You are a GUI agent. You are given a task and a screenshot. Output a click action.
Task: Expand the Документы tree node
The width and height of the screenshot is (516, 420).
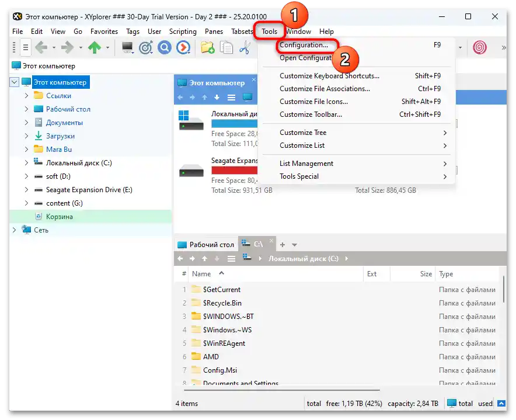coord(26,123)
